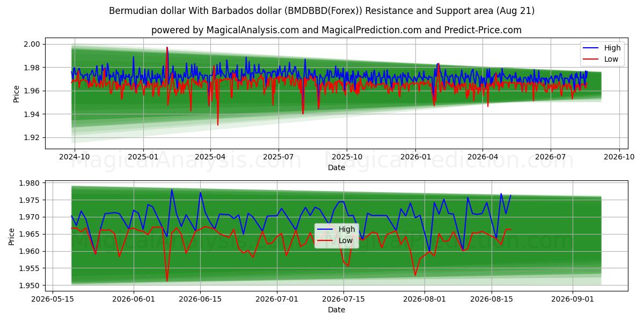Click the 2026-10 date tick
This screenshot has width=644, height=322.
619,158
